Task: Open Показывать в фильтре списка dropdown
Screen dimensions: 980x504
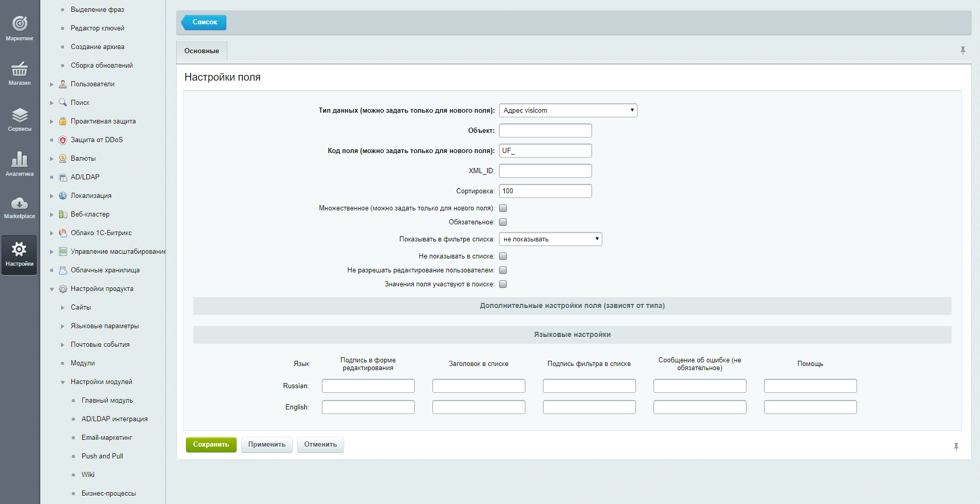Action: (550, 239)
